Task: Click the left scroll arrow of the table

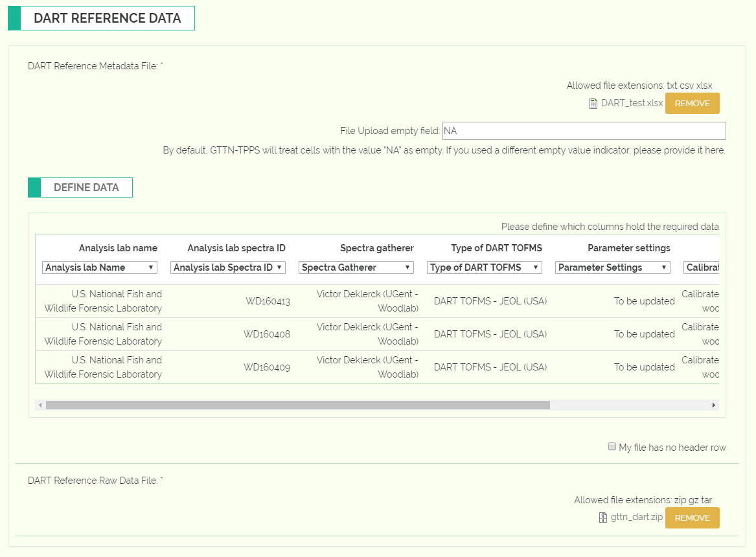Action: point(41,405)
